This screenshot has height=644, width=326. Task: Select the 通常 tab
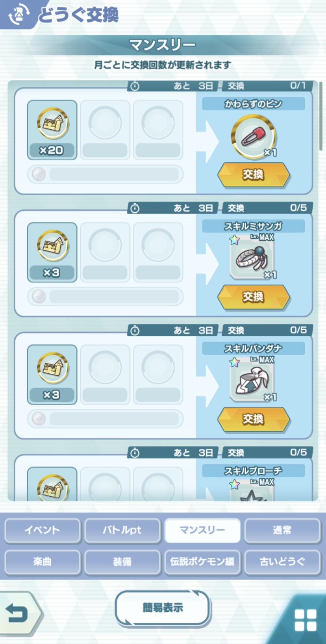(282, 531)
